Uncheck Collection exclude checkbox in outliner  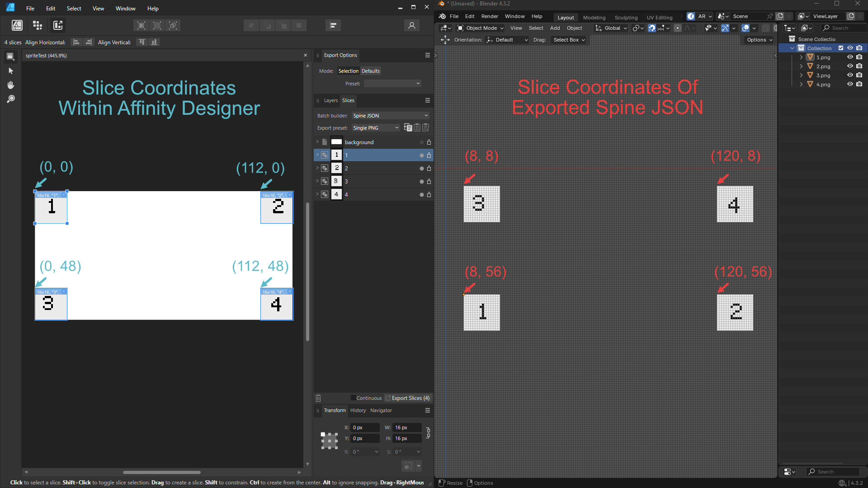(841, 48)
